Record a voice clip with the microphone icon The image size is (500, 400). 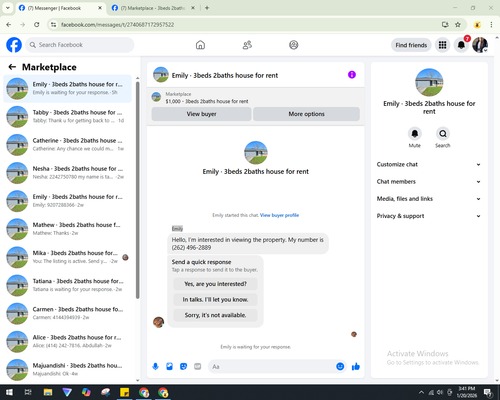click(x=155, y=367)
